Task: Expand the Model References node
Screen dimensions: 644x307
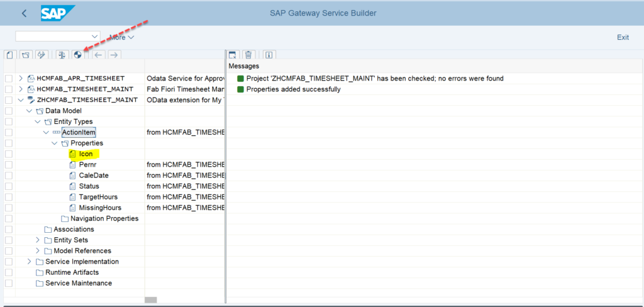Action: click(x=38, y=251)
